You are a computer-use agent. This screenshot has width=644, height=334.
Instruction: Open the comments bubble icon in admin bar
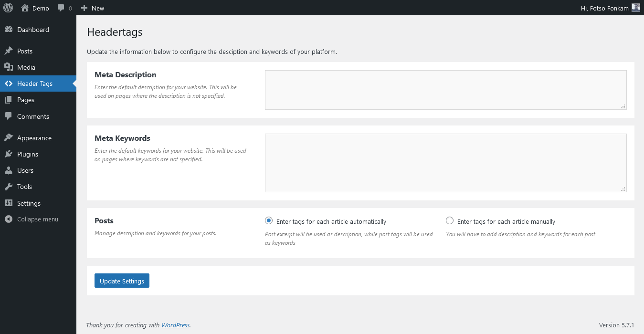(x=61, y=8)
